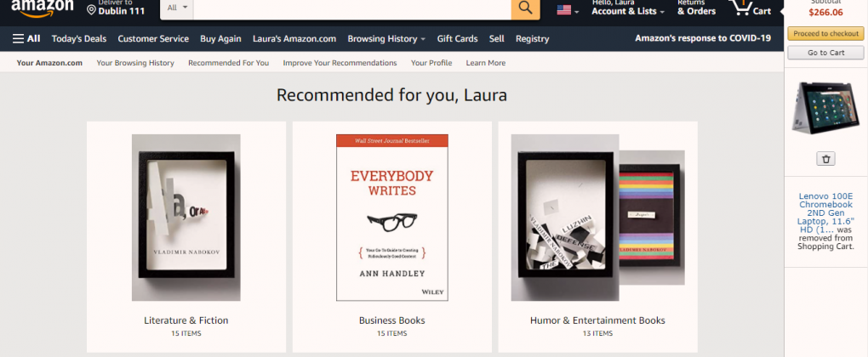
Task: Click into the search input field
Action: click(352, 8)
